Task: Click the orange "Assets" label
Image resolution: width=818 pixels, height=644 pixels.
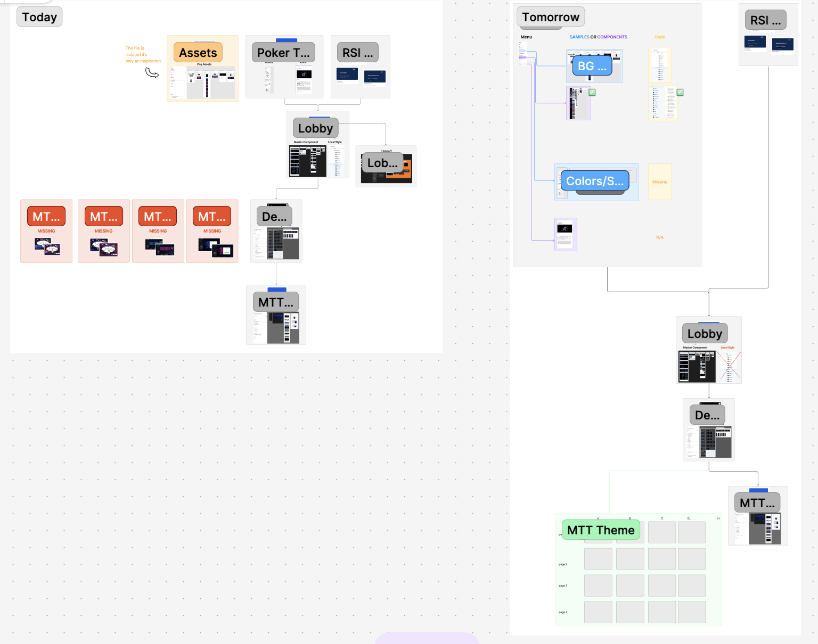Action: [198, 53]
